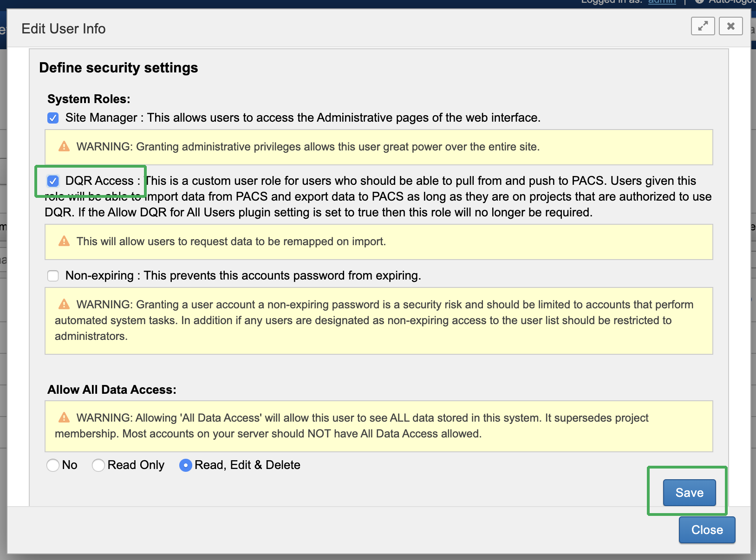The height and width of the screenshot is (560, 756).
Task: Click the DQR Access label text
Action: [x=99, y=181]
